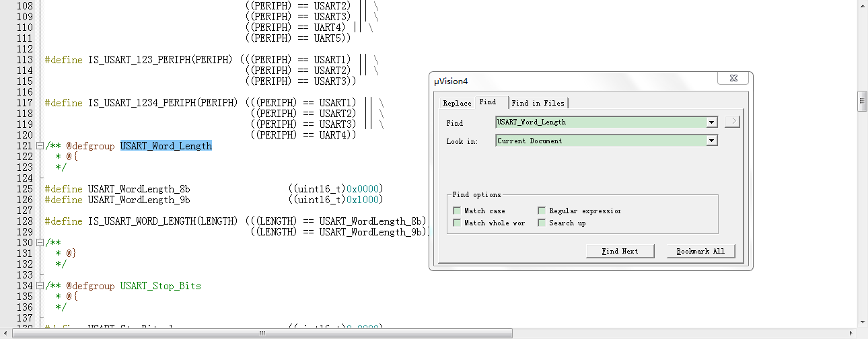Image resolution: width=868 pixels, height=339 pixels.
Task: Click IS_USART_1234_PERIPH(PERIPH) on line 117
Action: (162, 103)
